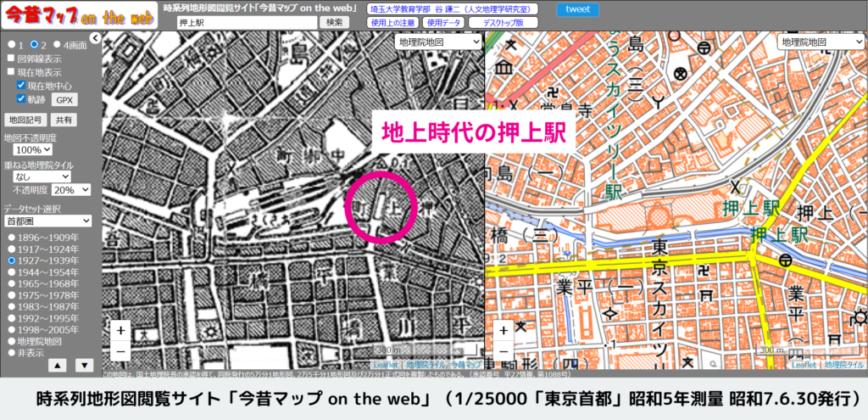Zoom out on the right modern map
868x420 pixels.
[502, 349]
